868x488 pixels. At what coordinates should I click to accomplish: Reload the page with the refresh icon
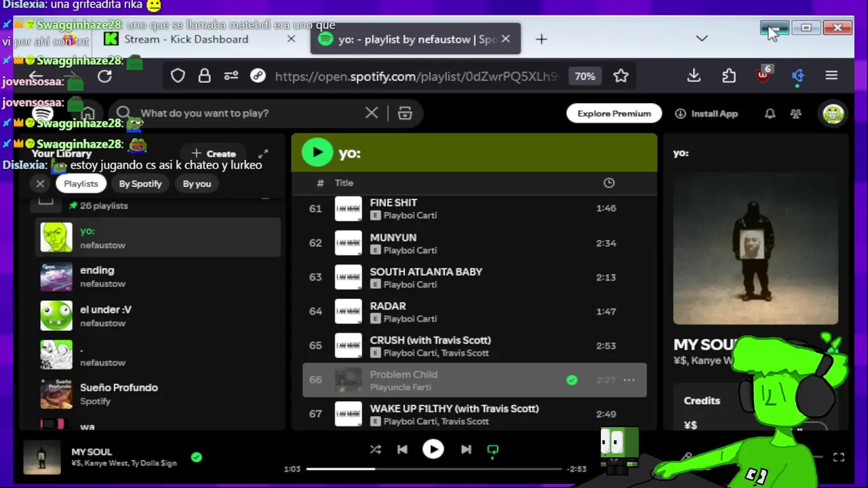[x=104, y=76]
